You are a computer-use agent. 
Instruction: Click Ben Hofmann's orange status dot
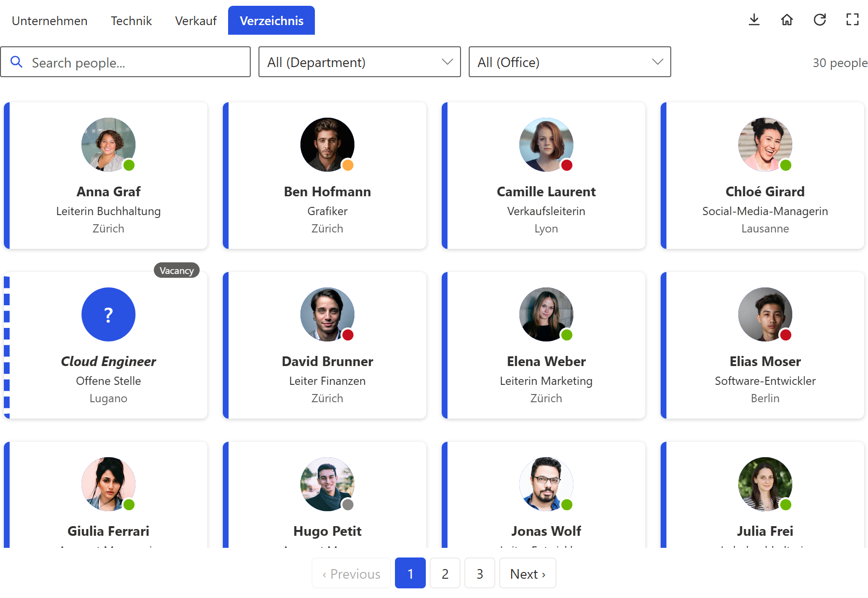pos(348,165)
